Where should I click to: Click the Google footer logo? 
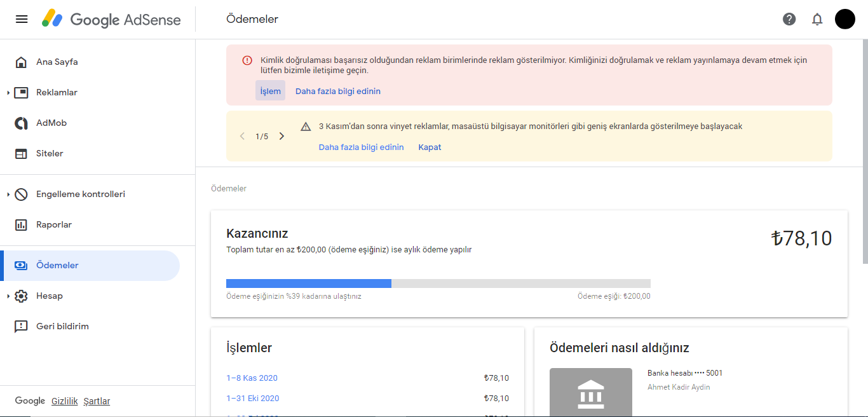point(30,401)
